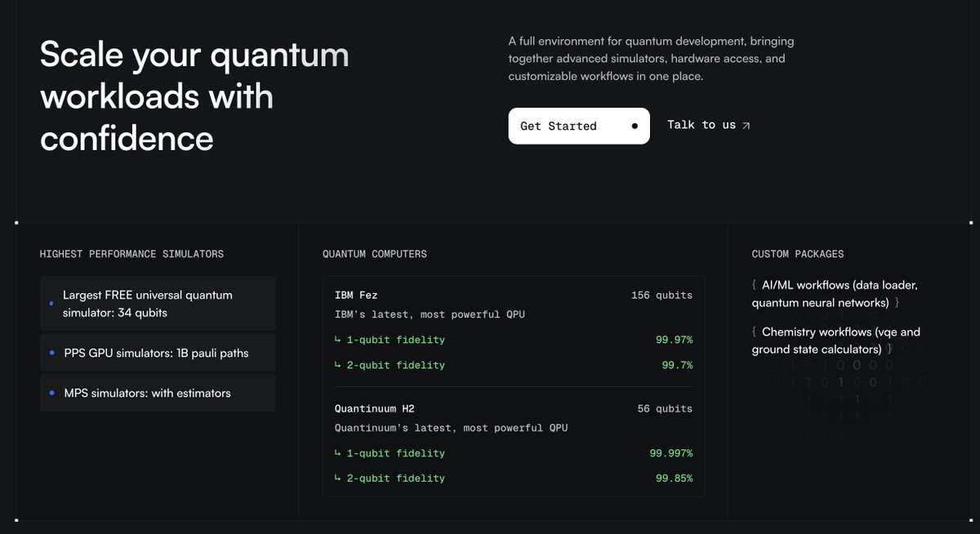Image resolution: width=980 pixels, height=534 pixels.
Task: Click the 99.7% fidelity value
Action: tap(677, 365)
